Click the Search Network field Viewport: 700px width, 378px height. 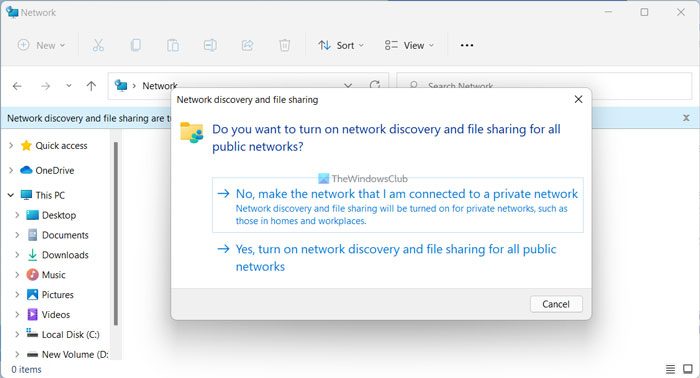(x=544, y=85)
